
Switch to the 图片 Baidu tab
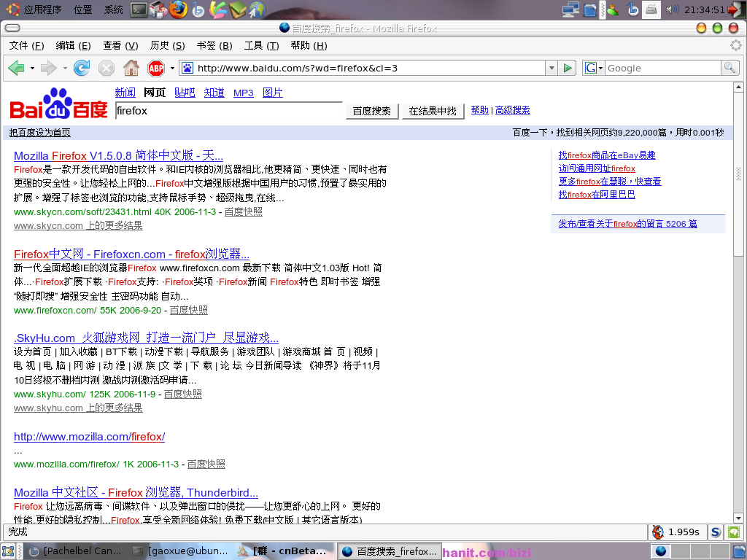click(273, 93)
